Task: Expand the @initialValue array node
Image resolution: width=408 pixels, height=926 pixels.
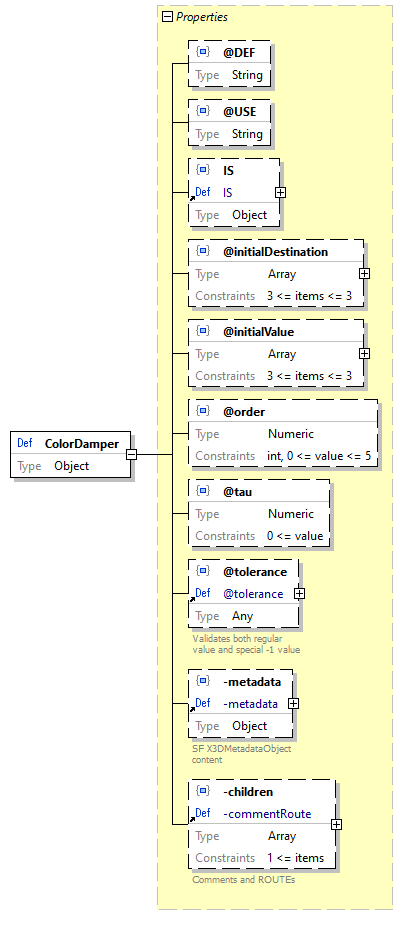Action: coord(364,353)
